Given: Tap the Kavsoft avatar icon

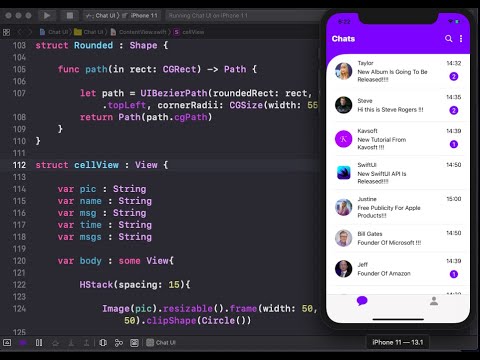Looking at the screenshot, I should pyautogui.click(x=343, y=139).
